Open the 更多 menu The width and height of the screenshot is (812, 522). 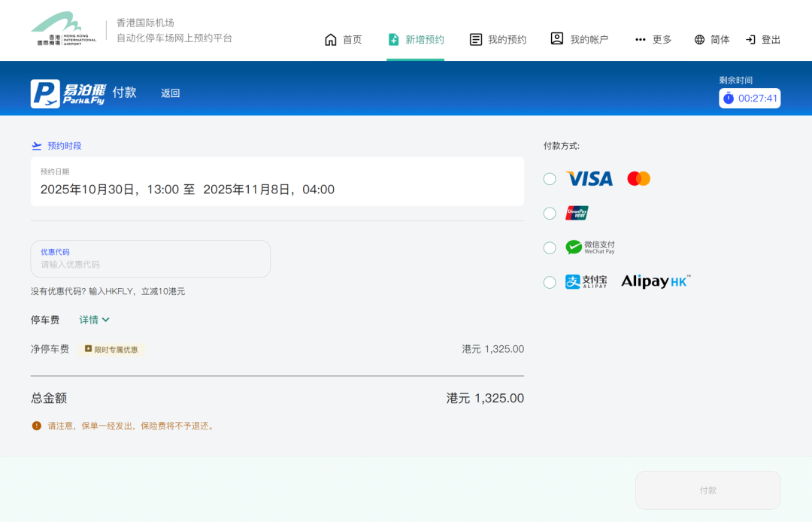pyautogui.click(x=653, y=39)
